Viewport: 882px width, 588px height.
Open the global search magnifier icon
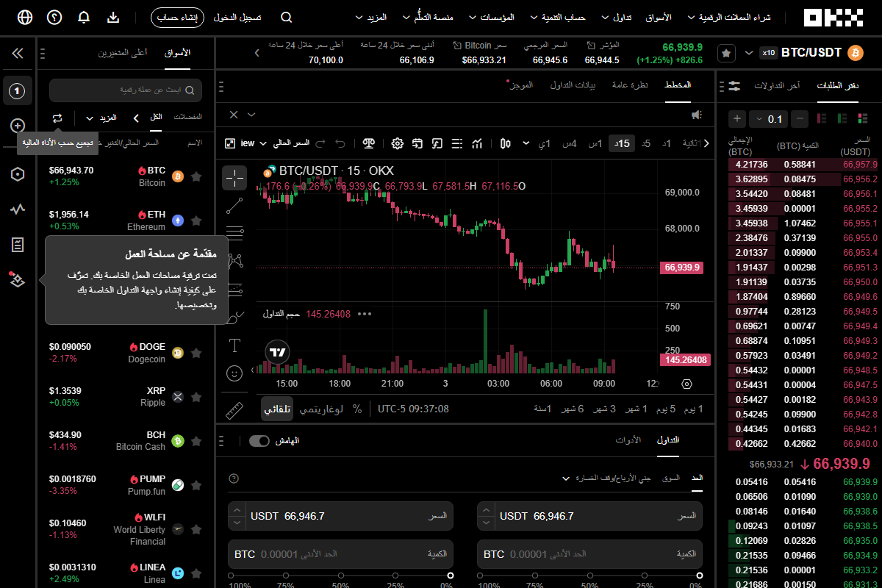pos(287,17)
